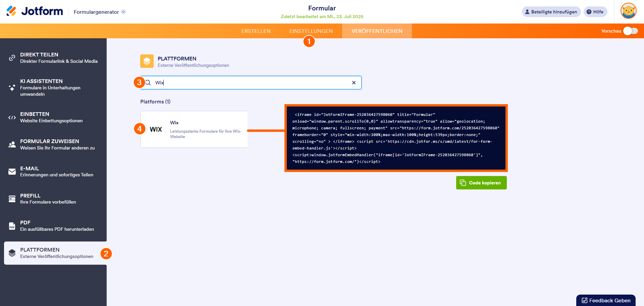Select E-MAIL reminders section
Viewport: 644px width, 306px height.
click(53, 172)
